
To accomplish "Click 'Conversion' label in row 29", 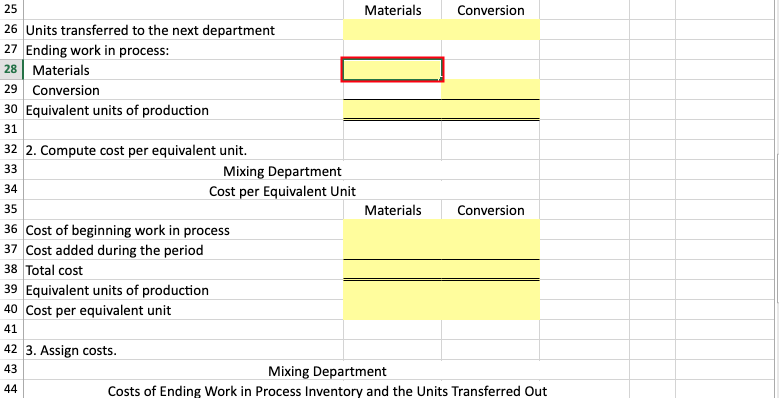I will (x=66, y=90).
